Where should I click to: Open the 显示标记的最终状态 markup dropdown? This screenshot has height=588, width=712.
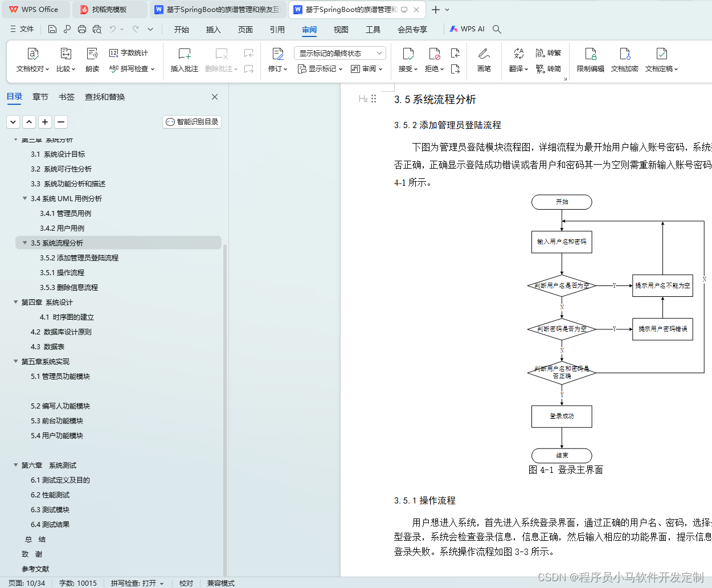pos(339,52)
